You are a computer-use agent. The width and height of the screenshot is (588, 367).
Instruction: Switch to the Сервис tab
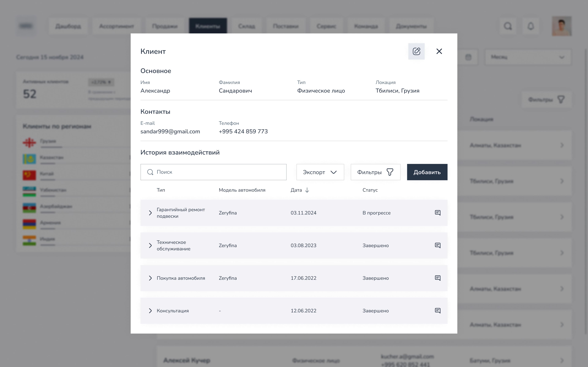pyautogui.click(x=326, y=26)
